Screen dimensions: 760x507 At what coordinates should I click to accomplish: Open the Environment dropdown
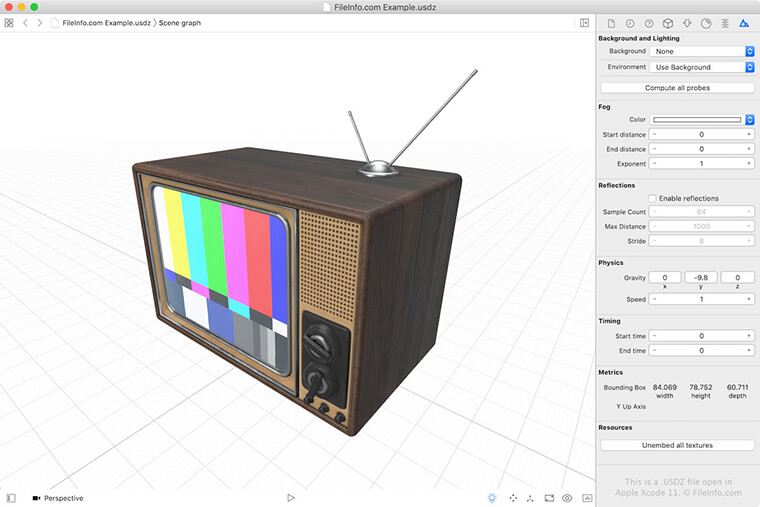(x=701, y=67)
